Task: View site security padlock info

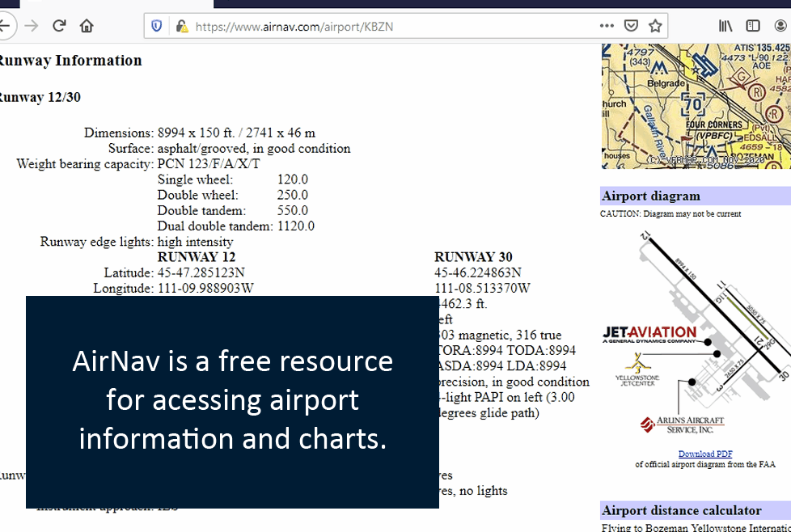Action: tap(182, 26)
